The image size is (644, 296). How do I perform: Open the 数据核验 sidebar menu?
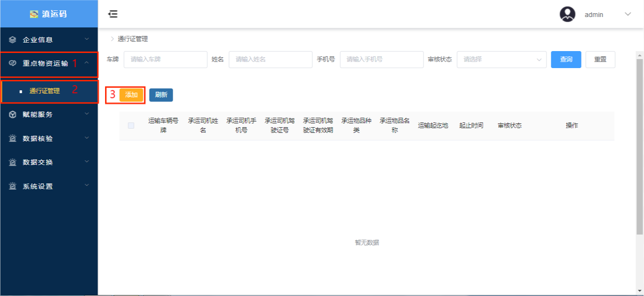[x=38, y=139]
